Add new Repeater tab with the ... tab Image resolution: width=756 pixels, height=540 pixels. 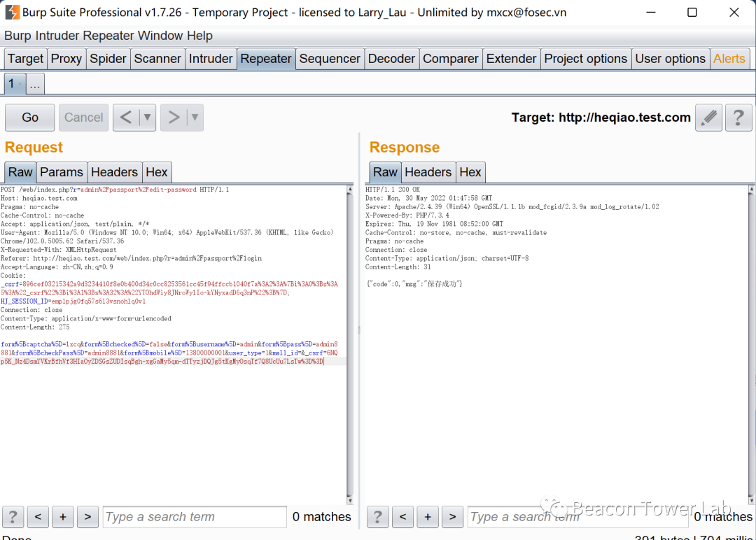[35, 85]
